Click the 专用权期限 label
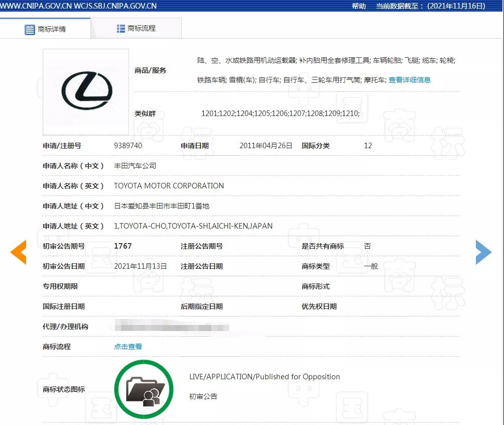 click(60, 286)
